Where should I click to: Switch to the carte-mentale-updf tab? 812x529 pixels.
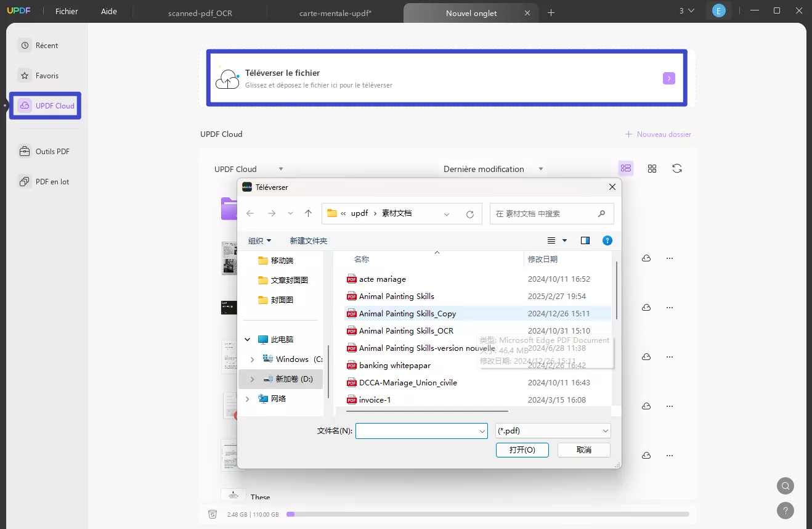click(335, 13)
